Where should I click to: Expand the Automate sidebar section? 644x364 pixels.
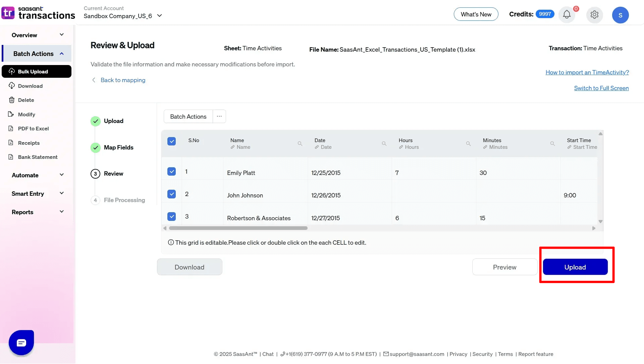pos(38,175)
